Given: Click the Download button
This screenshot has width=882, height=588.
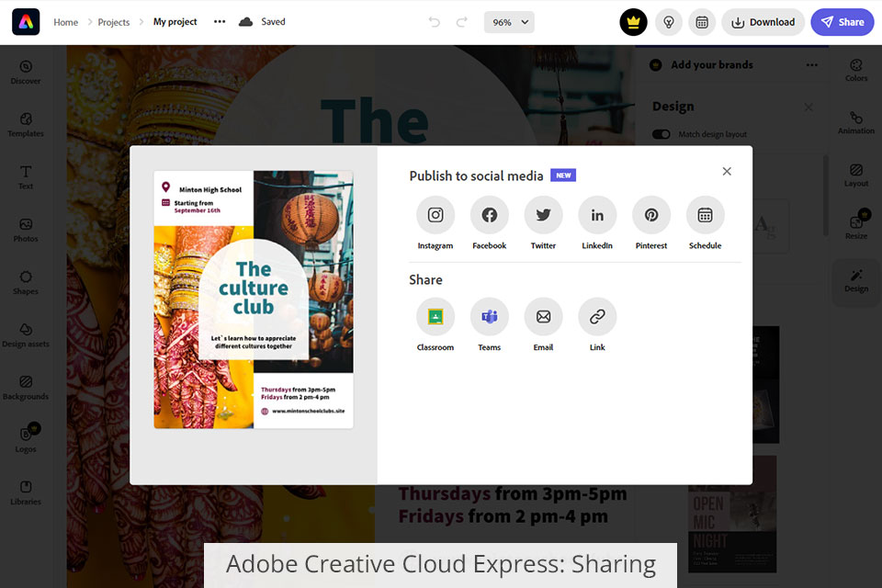Looking at the screenshot, I should 763,22.
